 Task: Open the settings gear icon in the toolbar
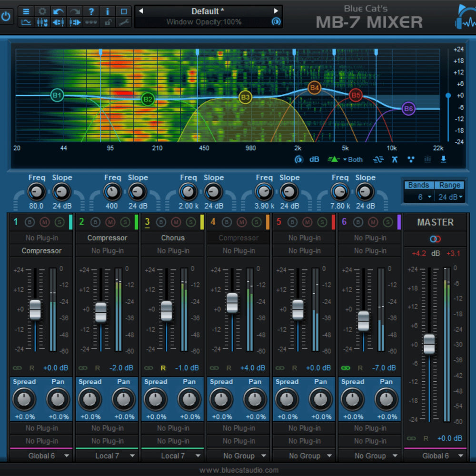[41, 11]
